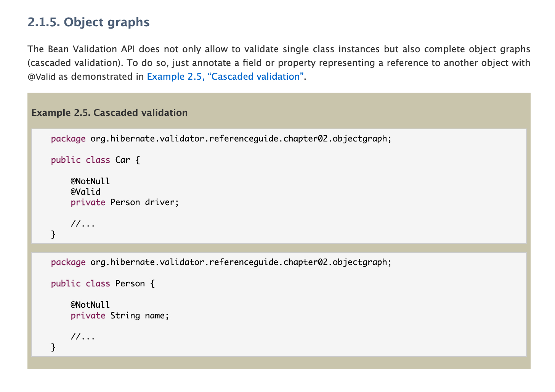555x392 pixels.
Task: Click the 2.1.5. Object graphs heading
Action: (88, 22)
